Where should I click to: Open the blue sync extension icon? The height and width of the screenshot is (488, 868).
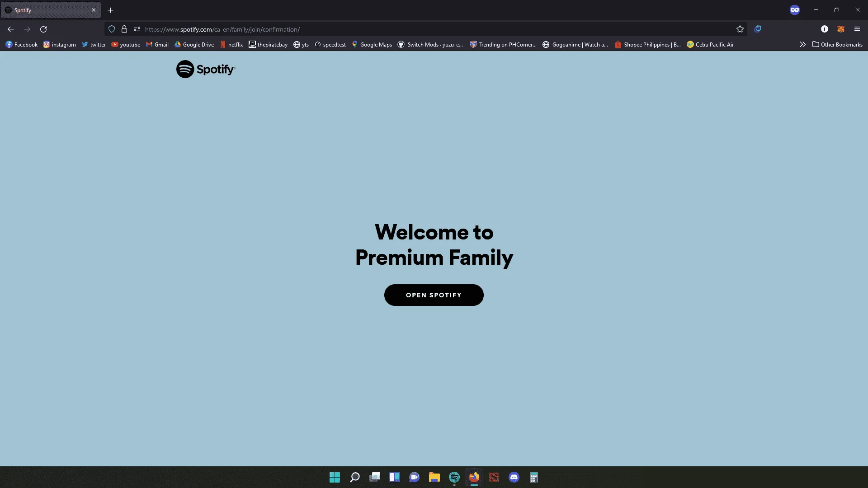(758, 29)
